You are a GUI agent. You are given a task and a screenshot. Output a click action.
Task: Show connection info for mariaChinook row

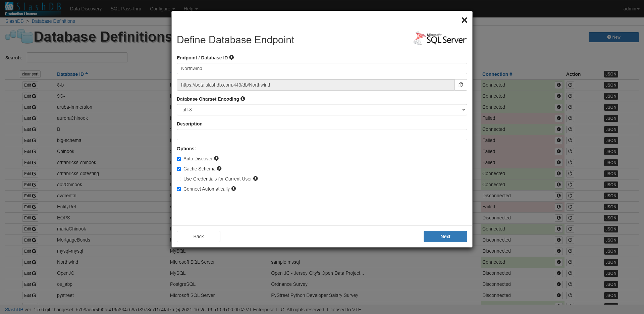(559, 229)
